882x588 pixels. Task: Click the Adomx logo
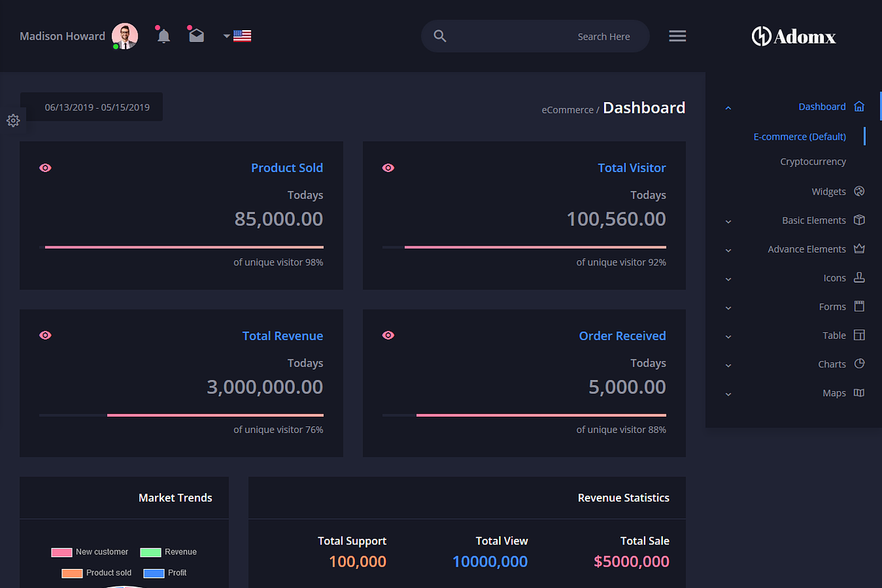[794, 35]
